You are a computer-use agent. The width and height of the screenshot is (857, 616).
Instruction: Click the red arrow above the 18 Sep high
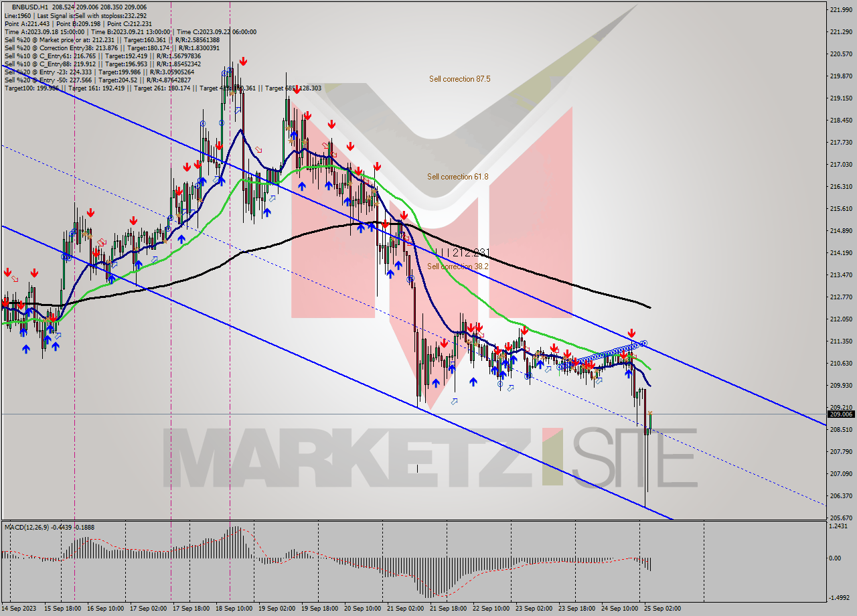coord(243,62)
